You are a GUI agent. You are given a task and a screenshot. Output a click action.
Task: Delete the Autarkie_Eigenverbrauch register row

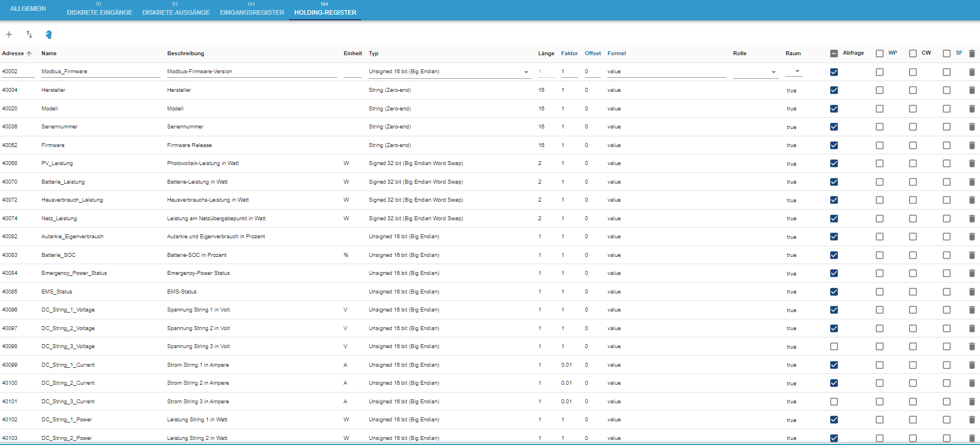click(x=972, y=237)
